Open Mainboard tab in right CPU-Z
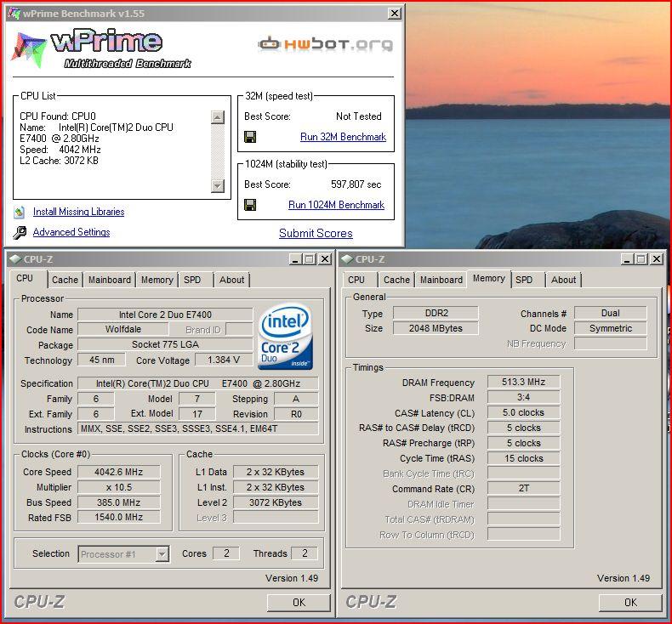Viewport: 672px width, 624px height. pos(441,280)
